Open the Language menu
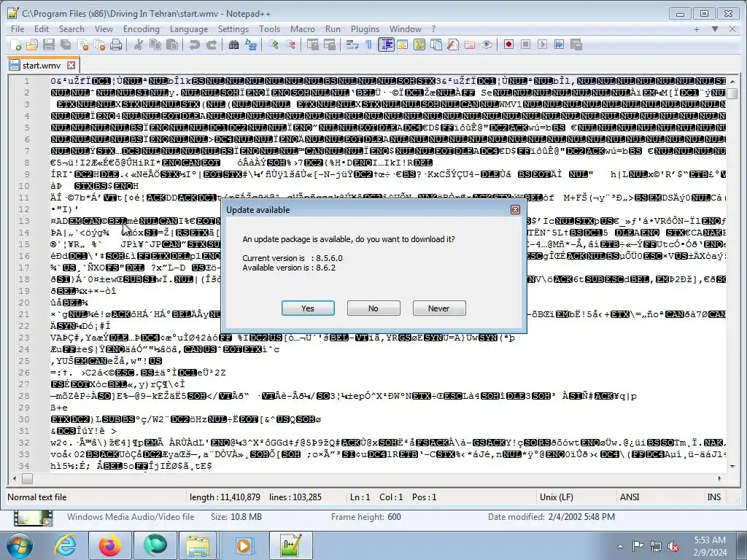The width and height of the screenshot is (747, 560). pos(189,29)
